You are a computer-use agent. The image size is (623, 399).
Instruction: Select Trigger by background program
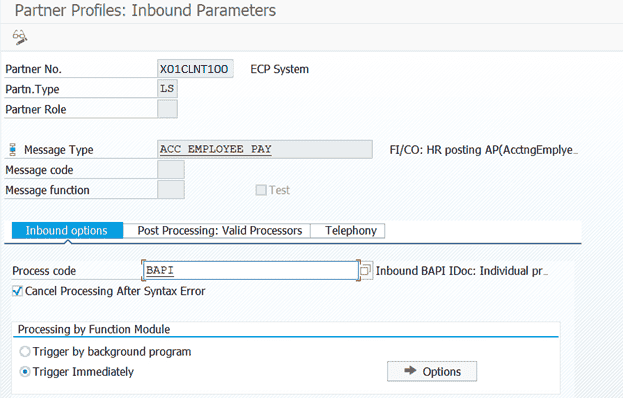point(25,351)
